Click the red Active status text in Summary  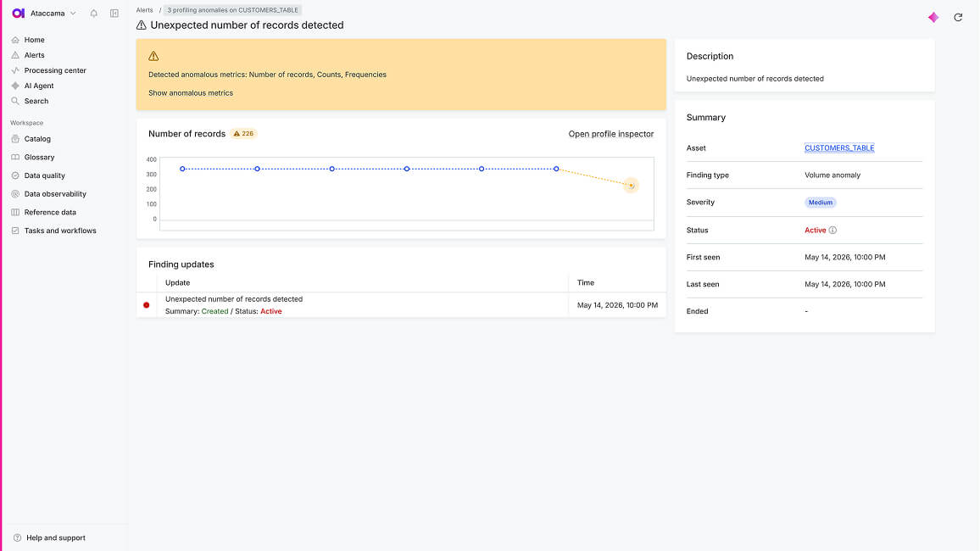pos(815,231)
